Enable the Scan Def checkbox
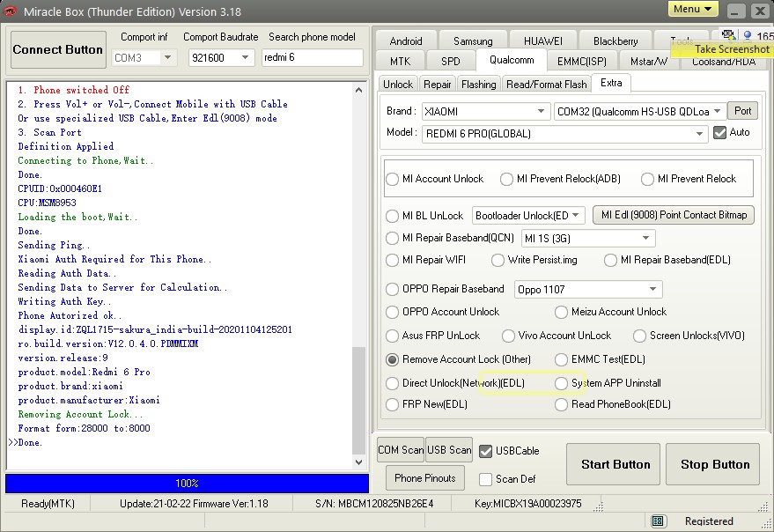774x532 pixels. (486, 479)
